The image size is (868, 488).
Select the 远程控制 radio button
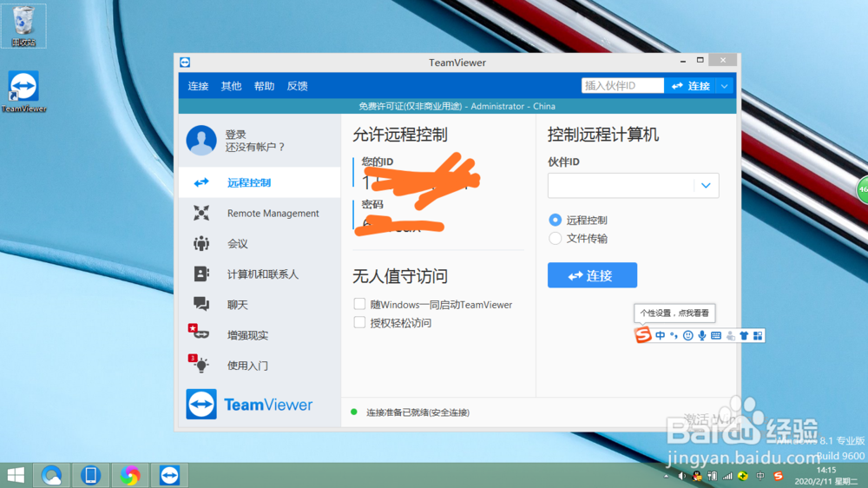555,220
